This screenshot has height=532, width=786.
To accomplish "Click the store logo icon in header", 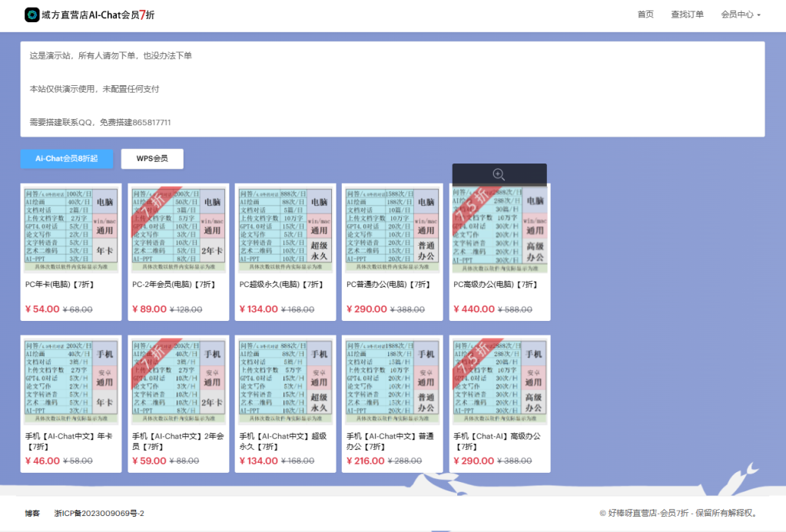I will point(32,15).
